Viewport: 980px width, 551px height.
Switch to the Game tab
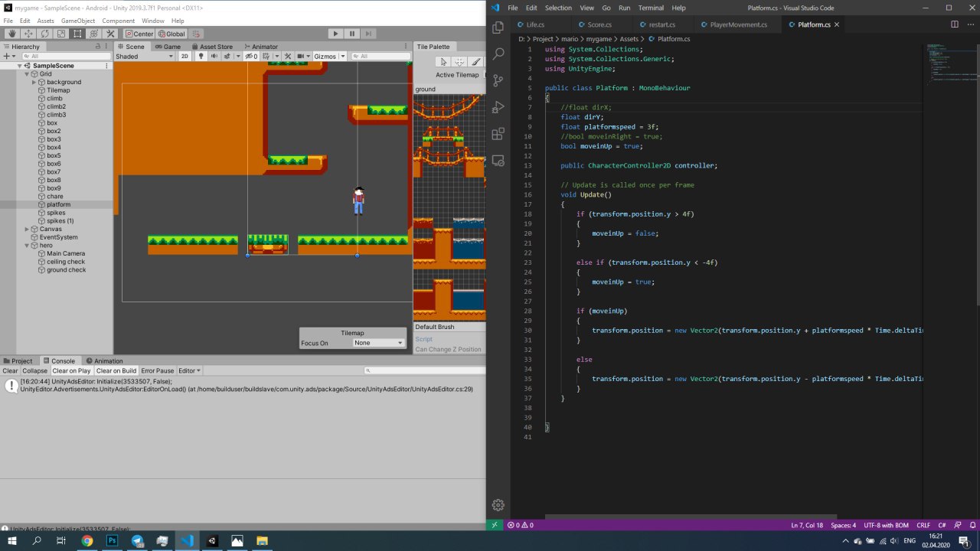167,47
